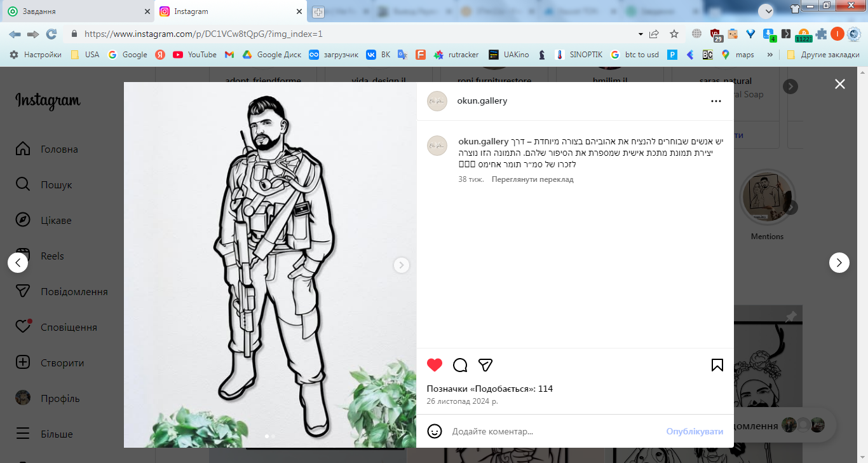Open Настройки bookmark
The height and width of the screenshot is (463, 868).
point(35,55)
